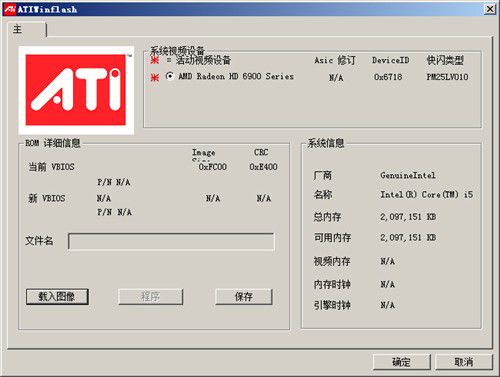This screenshot has height=377, width=500.
Task: Click the disabled 程序 button
Action: [150, 296]
